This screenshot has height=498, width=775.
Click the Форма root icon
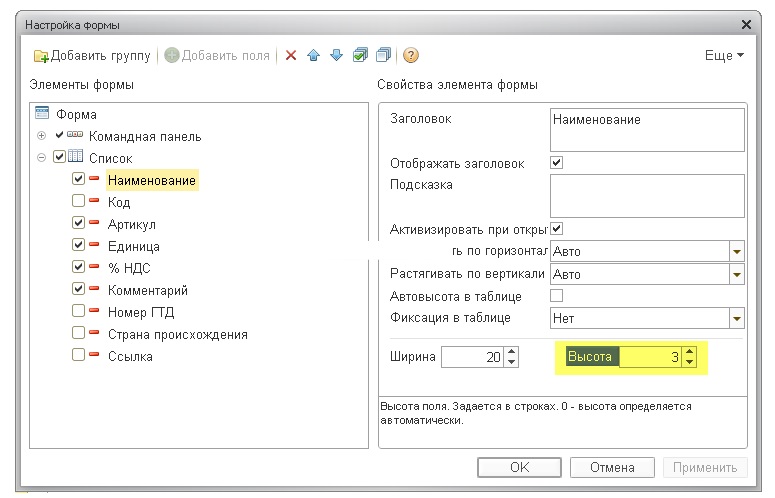click(42, 113)
